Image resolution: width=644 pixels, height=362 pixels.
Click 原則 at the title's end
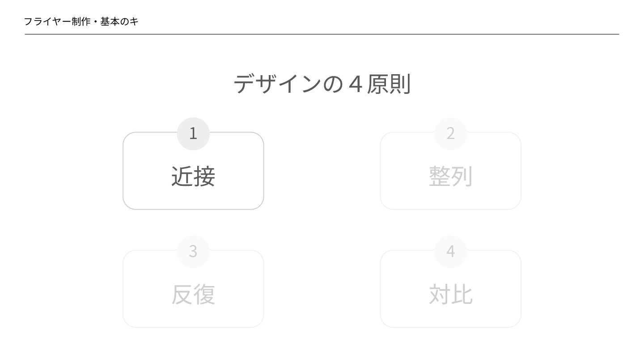tap(388, 84)
